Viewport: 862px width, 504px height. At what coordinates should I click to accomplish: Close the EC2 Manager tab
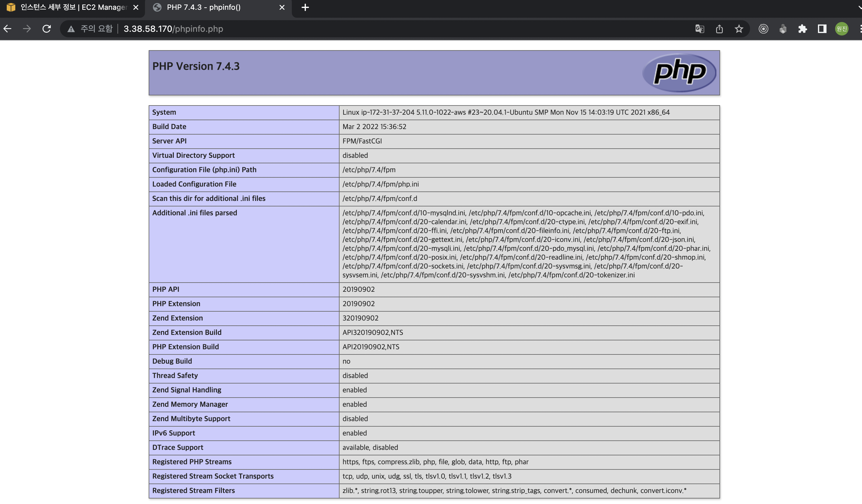(x=136, y=8)
